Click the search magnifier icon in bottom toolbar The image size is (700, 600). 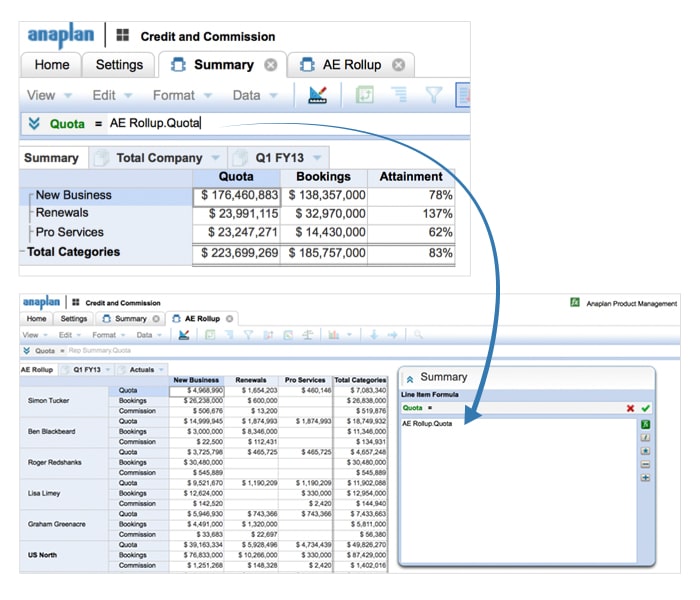pos(418,334)
